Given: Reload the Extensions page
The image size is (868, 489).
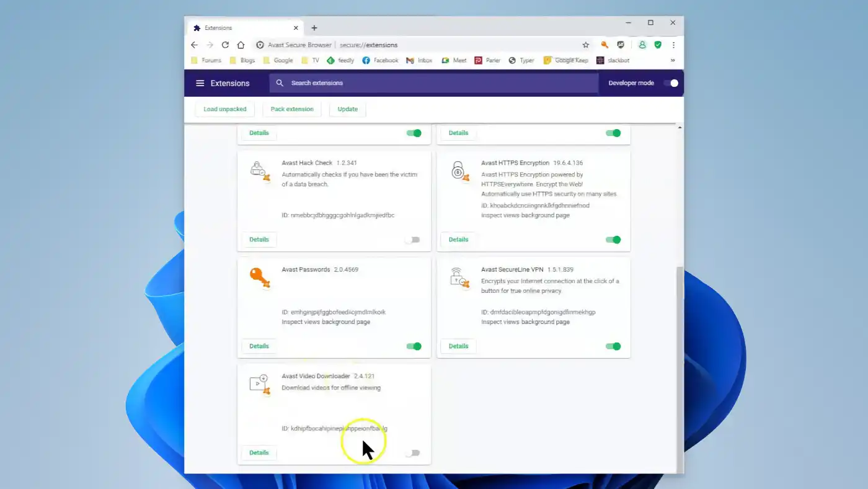Looking at the screenshot, I should (x=225, y=45).
